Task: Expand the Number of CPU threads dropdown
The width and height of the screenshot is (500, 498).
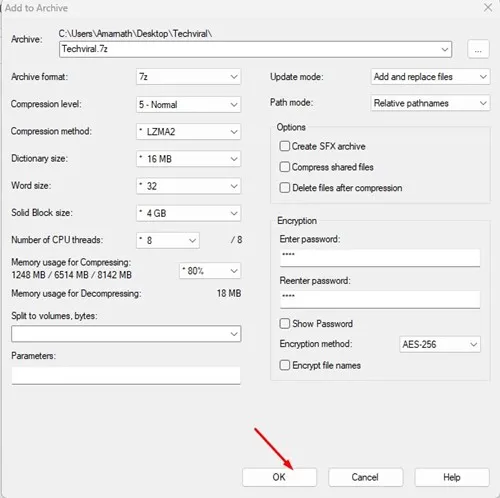Action: (168, 240)
